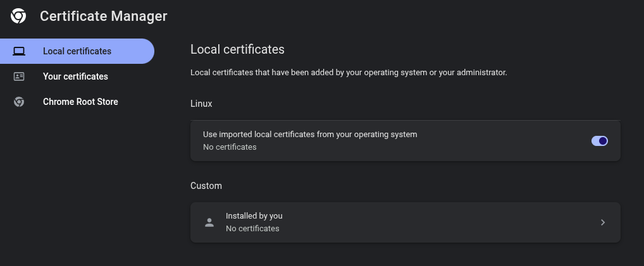Open the Installed by you row
644x266 pixels.
(x=405, y=222)
